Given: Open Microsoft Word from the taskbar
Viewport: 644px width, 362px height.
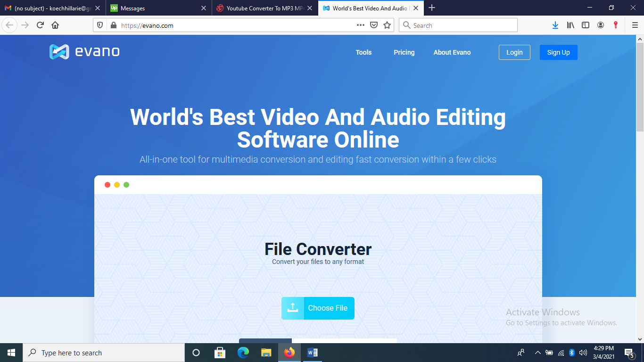Looking at the screenshot, I should point(313,353).
